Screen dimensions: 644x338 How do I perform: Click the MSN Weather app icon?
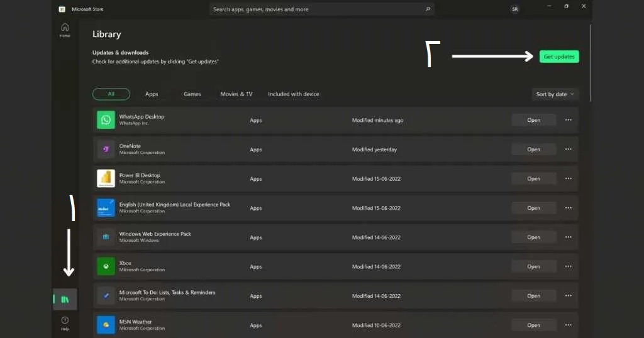pos(106,325)
